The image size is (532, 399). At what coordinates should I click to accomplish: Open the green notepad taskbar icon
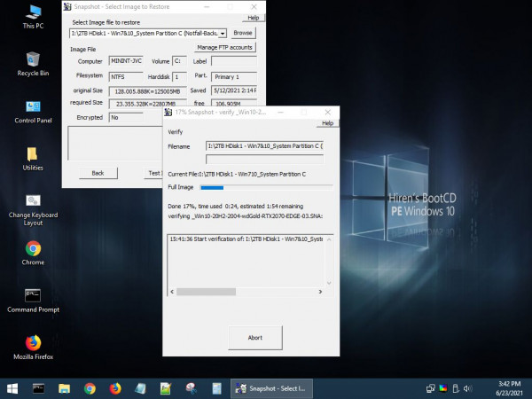166,388
